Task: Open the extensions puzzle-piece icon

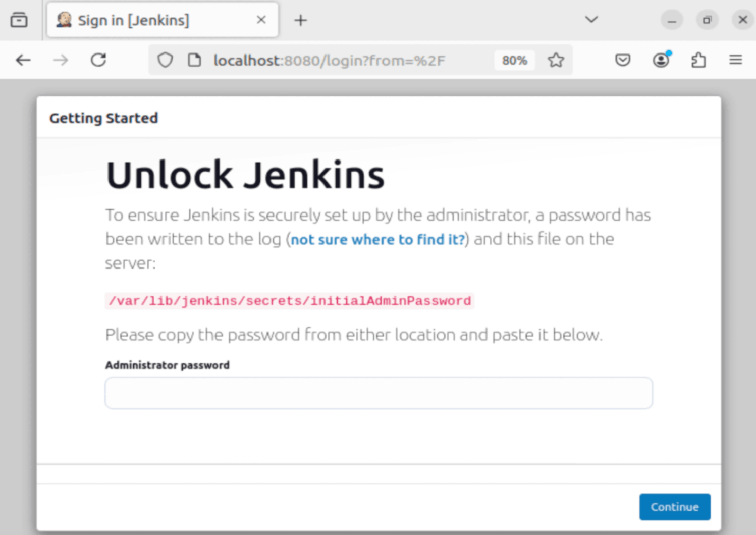Action: [698, 60]
